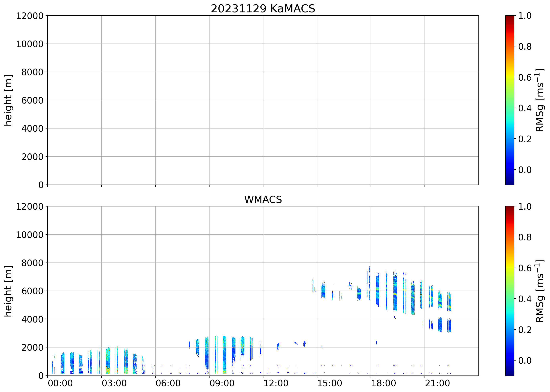Click the 20231129 KaMACS plot title
Viewport: 550px width, 392px height.
263,9
